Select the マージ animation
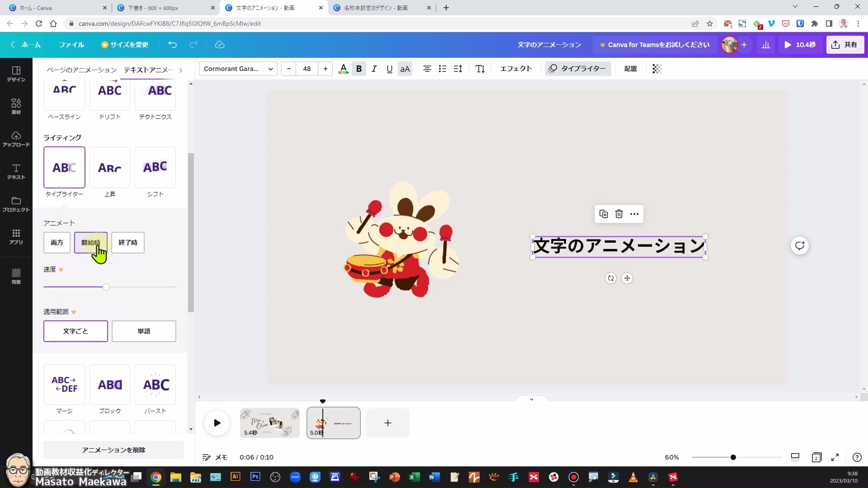Screen dimensions: 868x488 [x=64, y=385]
